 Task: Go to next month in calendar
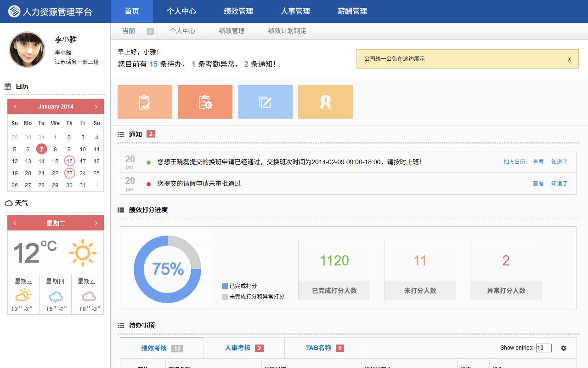(x=96, y=107)
